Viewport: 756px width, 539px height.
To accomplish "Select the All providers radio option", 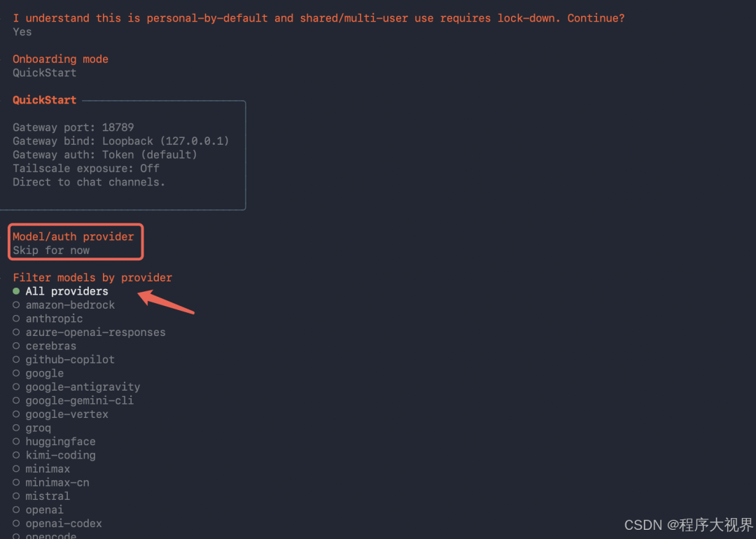I will [x=66, y=291].
